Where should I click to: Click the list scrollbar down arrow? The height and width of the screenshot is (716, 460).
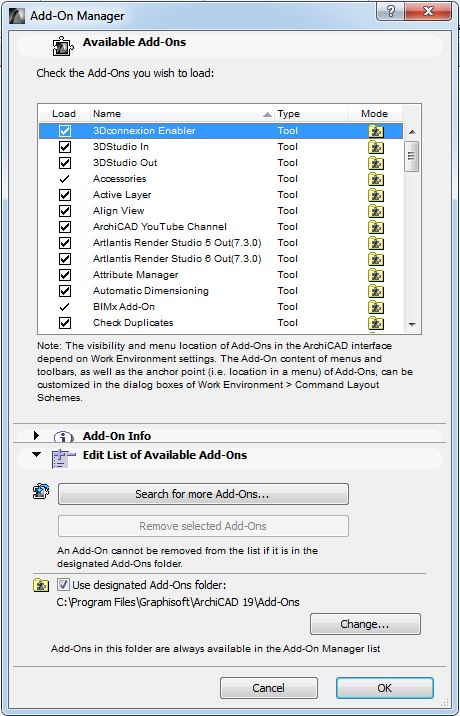tap(412, 324)
